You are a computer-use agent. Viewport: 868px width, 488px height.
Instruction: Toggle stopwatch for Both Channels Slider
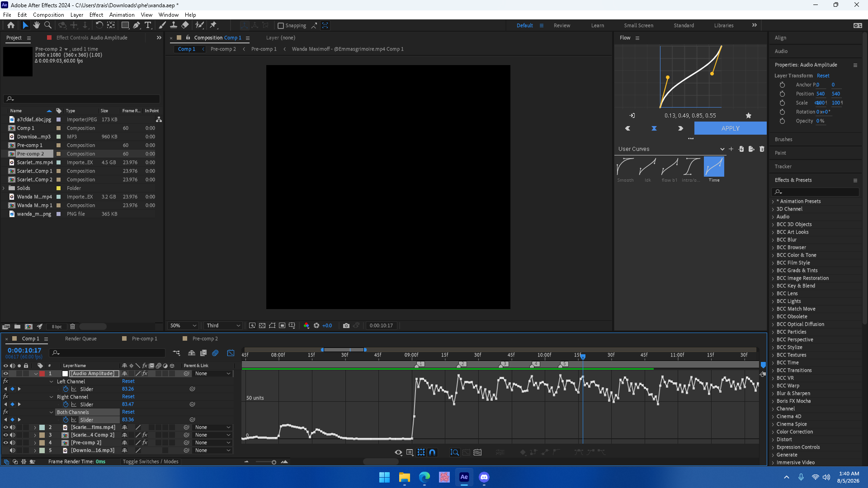[x=66, y=420]
